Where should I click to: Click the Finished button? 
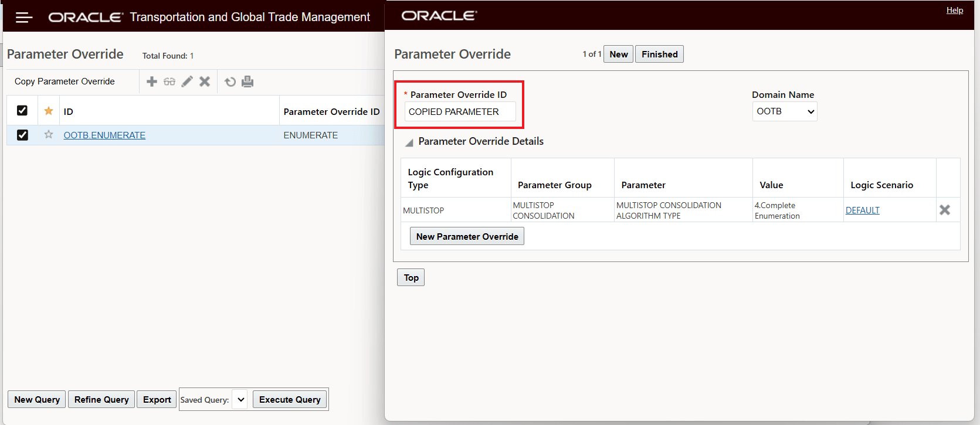coord(660,54)
